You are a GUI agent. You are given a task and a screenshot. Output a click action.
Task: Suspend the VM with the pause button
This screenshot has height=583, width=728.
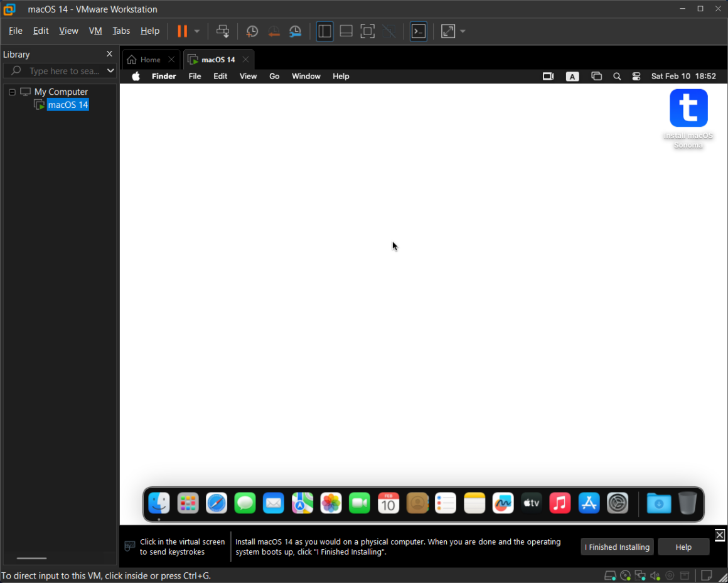click(x=182, y=31)
